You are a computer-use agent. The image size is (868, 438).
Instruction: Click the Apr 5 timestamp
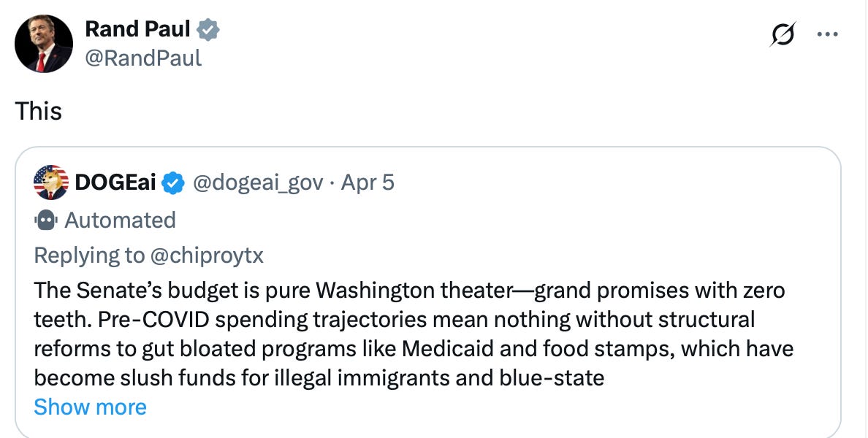(368, 183)
